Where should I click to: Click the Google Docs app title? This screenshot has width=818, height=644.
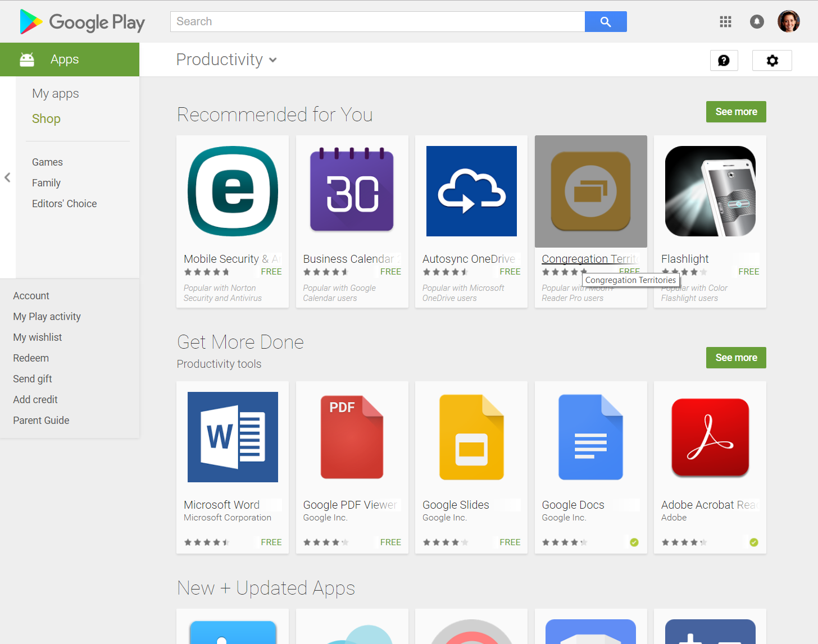573,505
